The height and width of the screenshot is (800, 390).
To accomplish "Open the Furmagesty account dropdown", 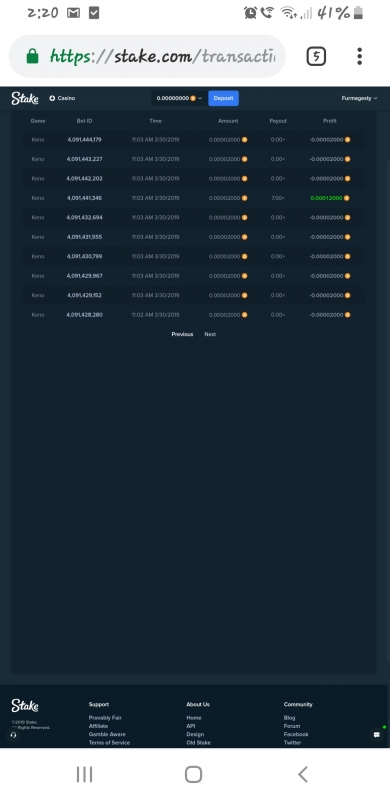I will coord(359,98).
